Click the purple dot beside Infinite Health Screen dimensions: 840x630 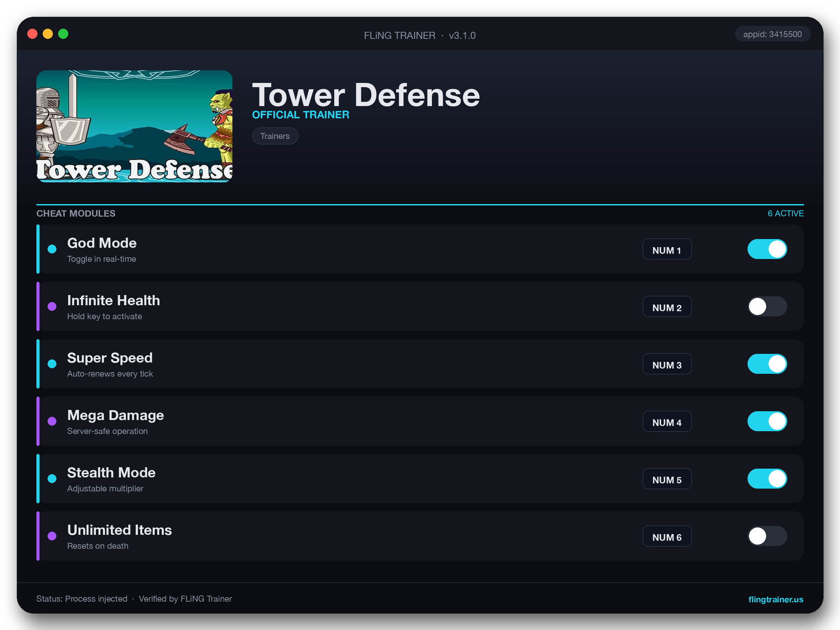pos(52,307)
